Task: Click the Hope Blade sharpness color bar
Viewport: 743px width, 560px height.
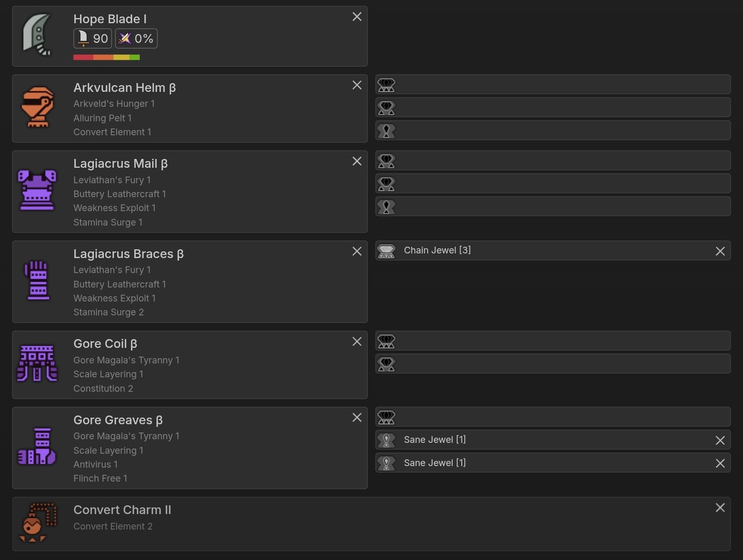Action: click(x=106, y=57)
